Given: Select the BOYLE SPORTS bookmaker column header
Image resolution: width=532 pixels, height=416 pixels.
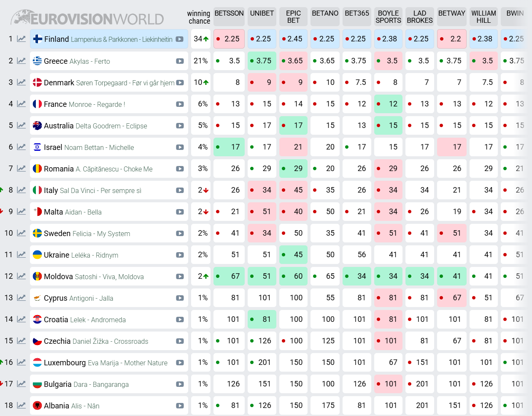Looking at the screenshot, I should pos(388,17).
